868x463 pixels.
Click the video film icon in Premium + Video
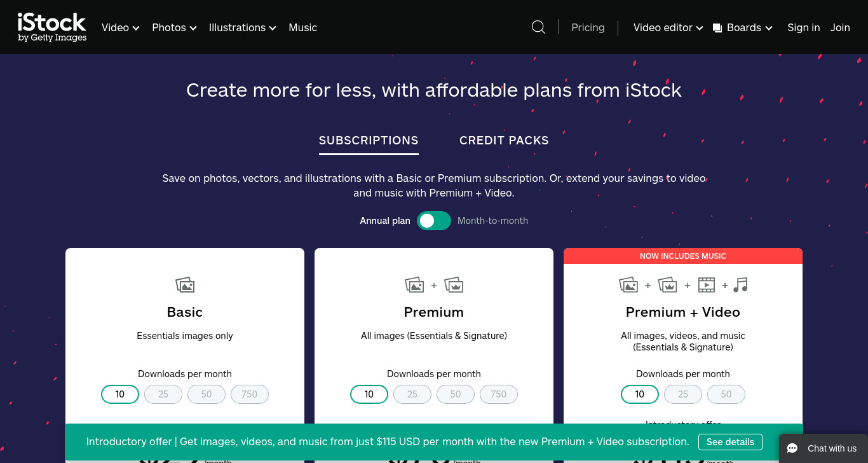point(707,284)
